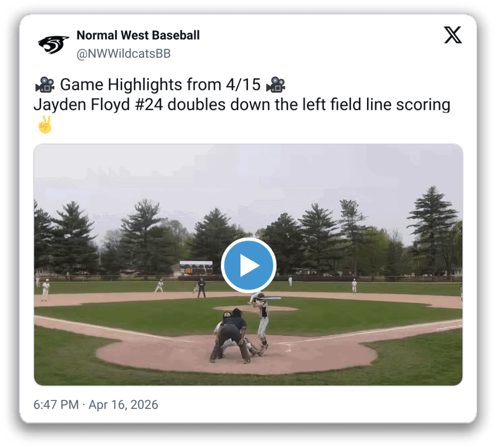This screenshot has width=496, height=448.
Task: Open the 6:47 PM Apr 16, 2026 timestamp
Action: 96,404
